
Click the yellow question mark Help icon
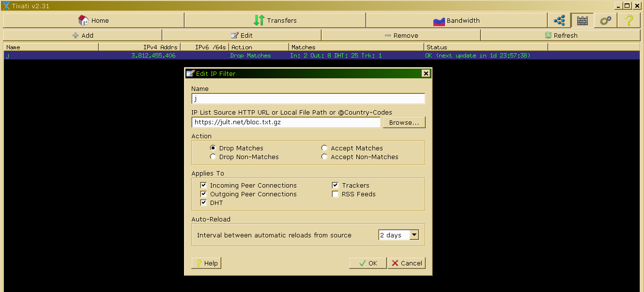point(629,21)
